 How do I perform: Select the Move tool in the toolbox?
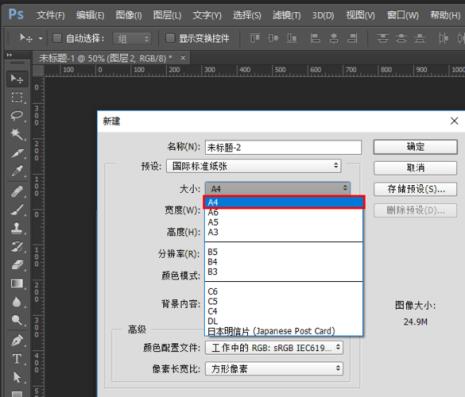click(17, 79)
